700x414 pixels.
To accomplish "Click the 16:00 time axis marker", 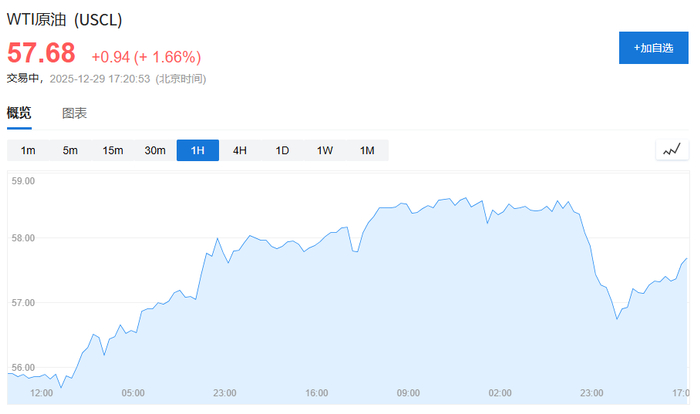I will tap(316, 393).
